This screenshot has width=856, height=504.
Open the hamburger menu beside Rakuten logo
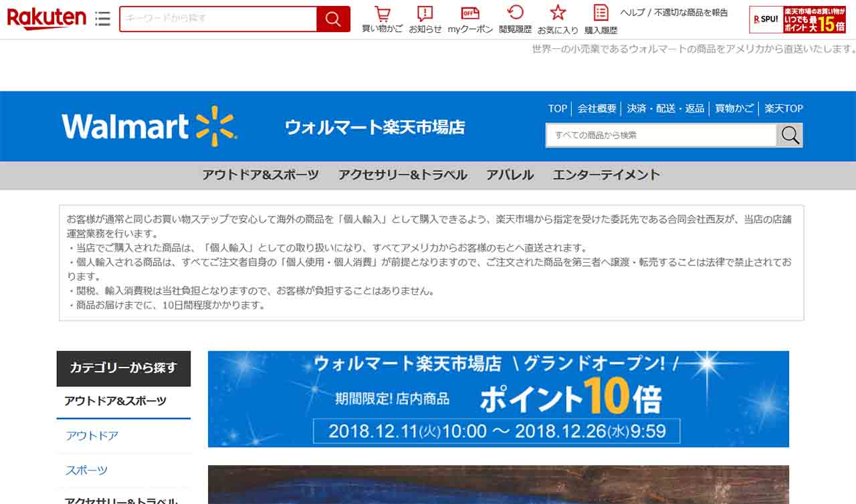coord(102,19)
